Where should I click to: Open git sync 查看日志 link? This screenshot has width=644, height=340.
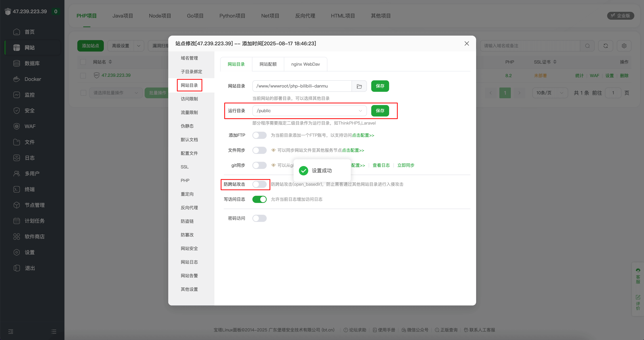[x=381, y=165]
